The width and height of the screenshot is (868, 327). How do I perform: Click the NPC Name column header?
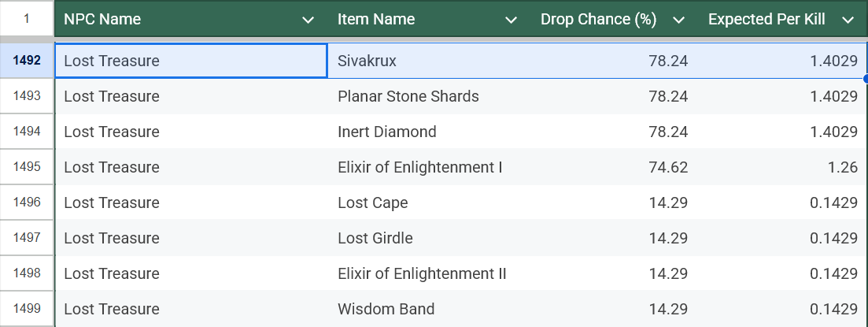tap(173, 20)
